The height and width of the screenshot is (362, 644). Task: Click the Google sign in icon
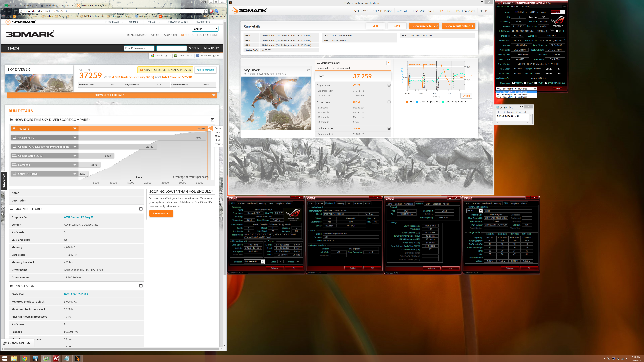tap(153, 56)
